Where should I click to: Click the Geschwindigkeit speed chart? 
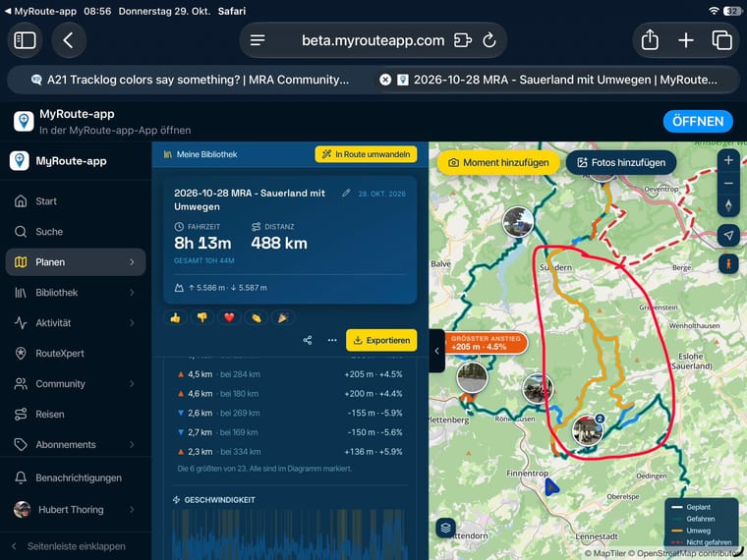290,534
